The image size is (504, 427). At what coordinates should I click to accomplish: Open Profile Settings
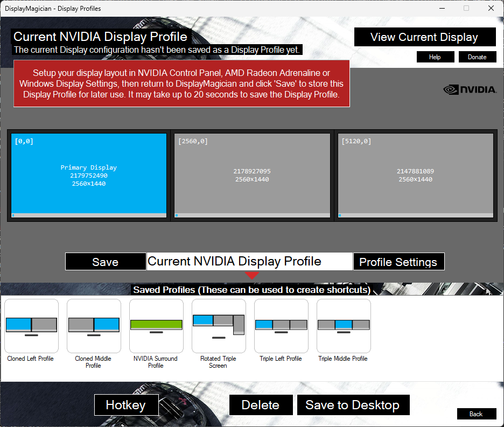point(398,261)
